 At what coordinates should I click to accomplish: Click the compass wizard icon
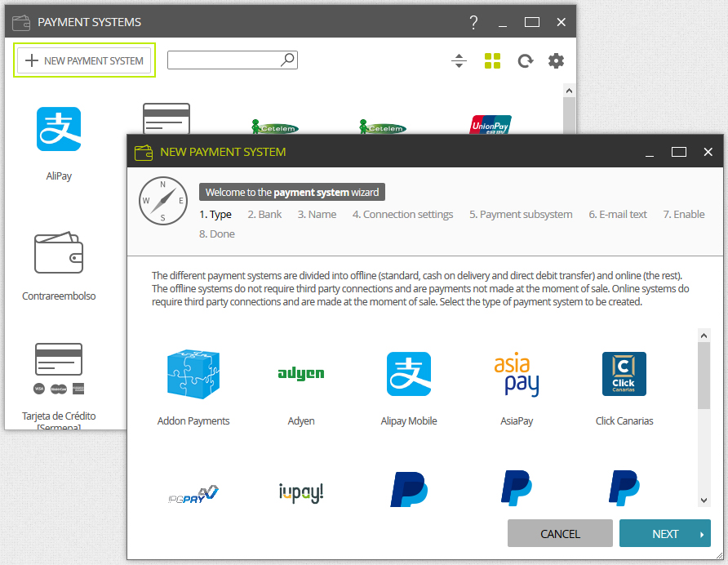tap(163, 201)
